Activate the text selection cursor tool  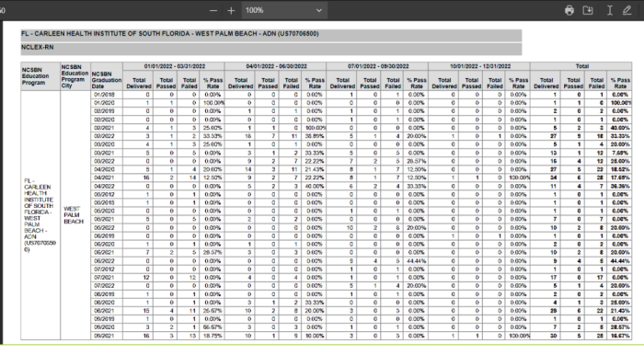(610, 10)
